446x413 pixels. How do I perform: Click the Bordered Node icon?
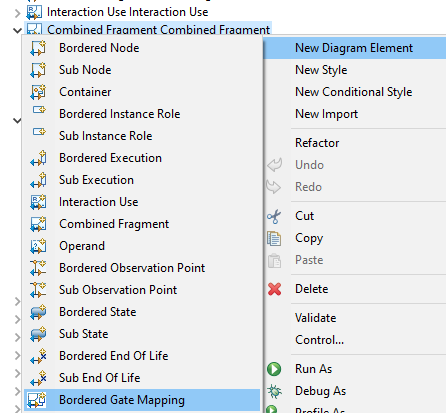click(38, 48)
